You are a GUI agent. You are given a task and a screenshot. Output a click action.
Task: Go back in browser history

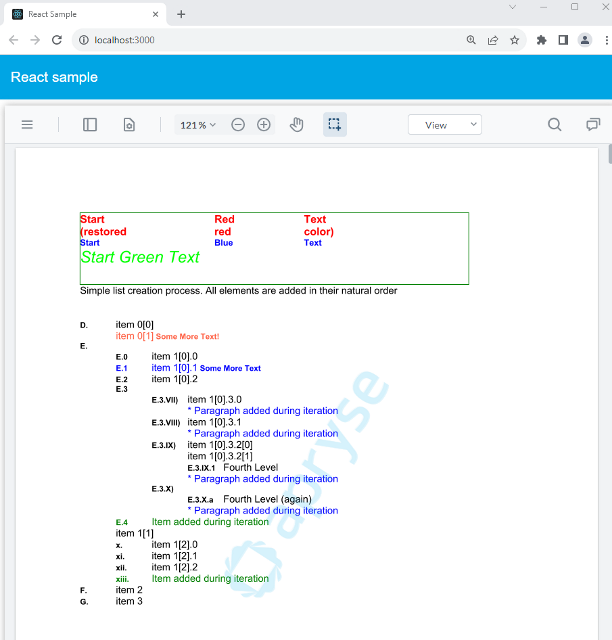pyautogui.click(x=13, y=40)
